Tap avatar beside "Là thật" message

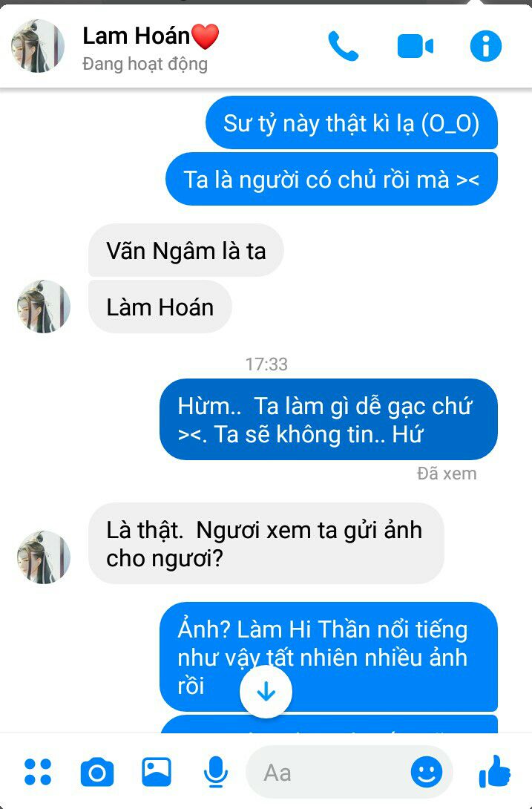pos(43,557)
